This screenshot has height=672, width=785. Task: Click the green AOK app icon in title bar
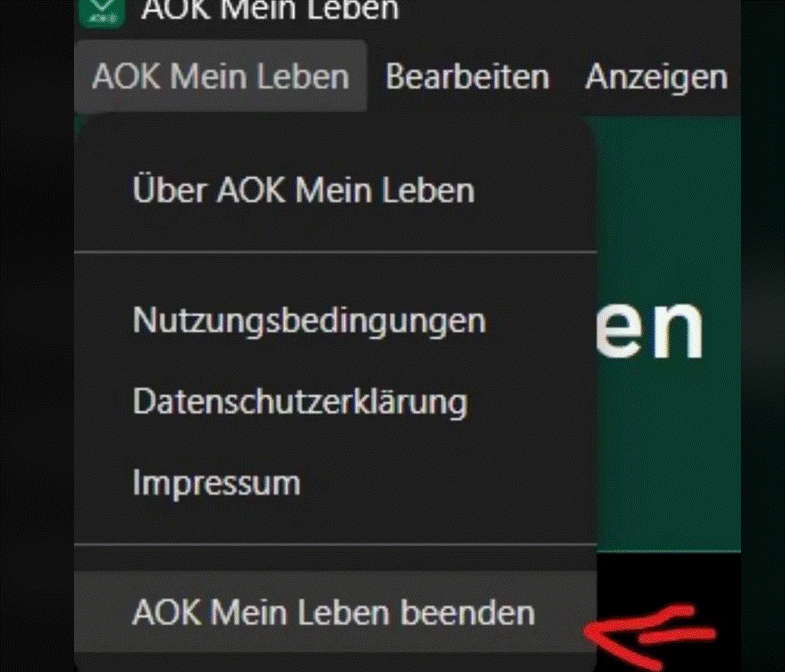click(x=102, y=11)
